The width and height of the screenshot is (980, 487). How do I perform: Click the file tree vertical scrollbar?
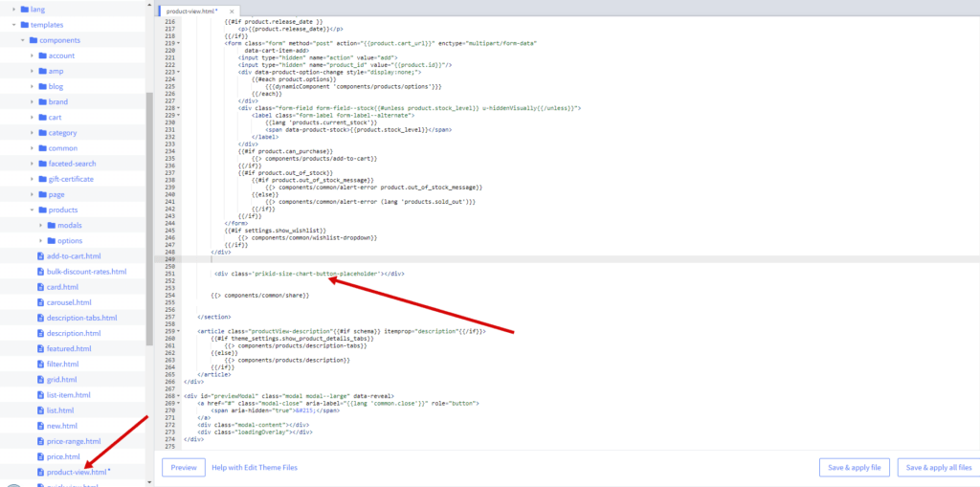(149, 219)
